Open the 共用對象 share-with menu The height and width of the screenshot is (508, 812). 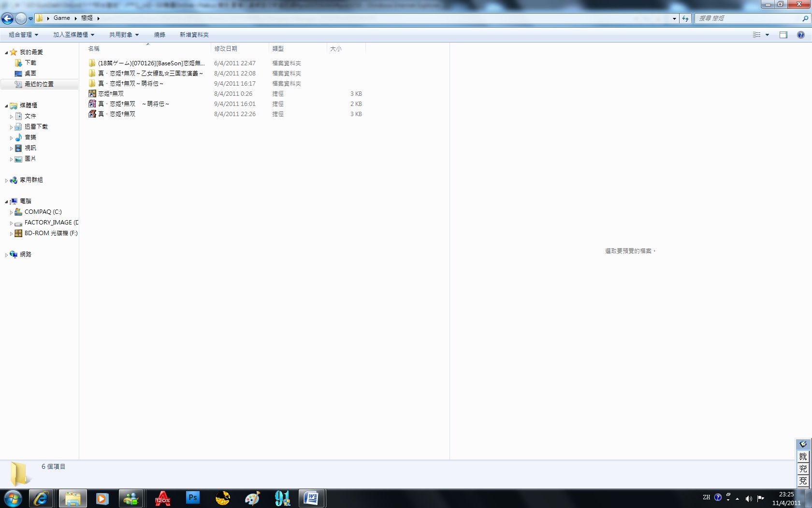(124, 35)
